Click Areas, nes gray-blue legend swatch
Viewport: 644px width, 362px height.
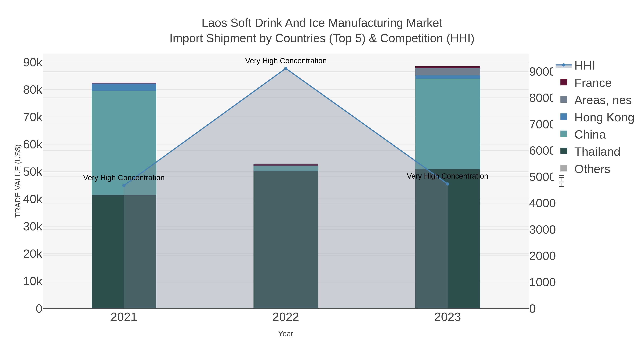click(x=563, y=99)
